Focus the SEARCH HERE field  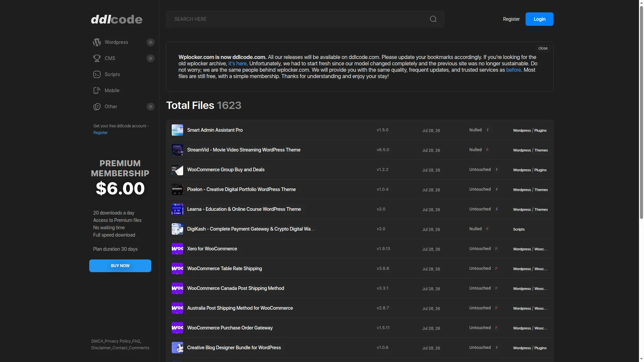click(305, 19)
